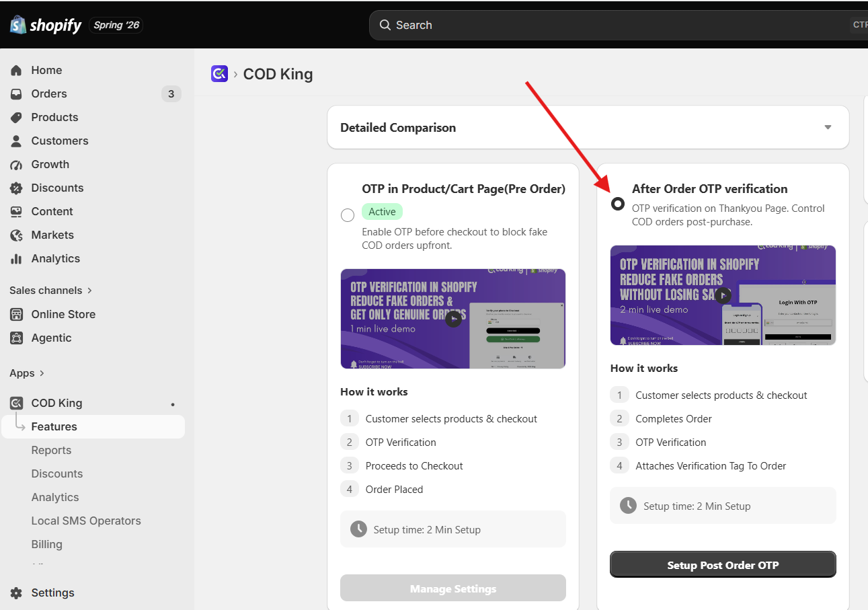Click the Markets globe icon
Viewport: 868px width, 610px height.
(x=17, y=235)
